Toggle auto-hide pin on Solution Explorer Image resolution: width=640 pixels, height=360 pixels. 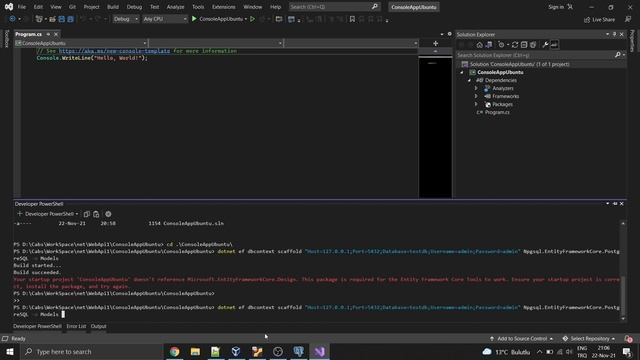tap(614, 34)
